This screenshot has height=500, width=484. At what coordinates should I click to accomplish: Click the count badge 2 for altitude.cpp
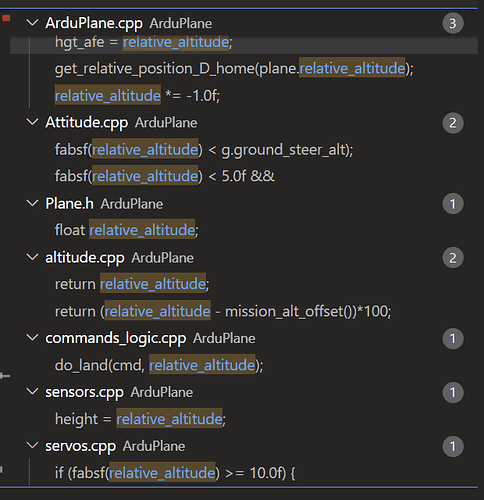click(x=453, y=258)
